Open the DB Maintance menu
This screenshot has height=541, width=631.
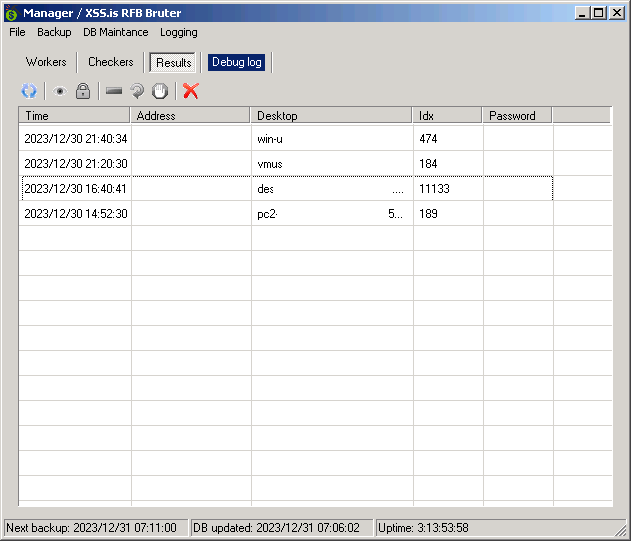click(115, 32)
